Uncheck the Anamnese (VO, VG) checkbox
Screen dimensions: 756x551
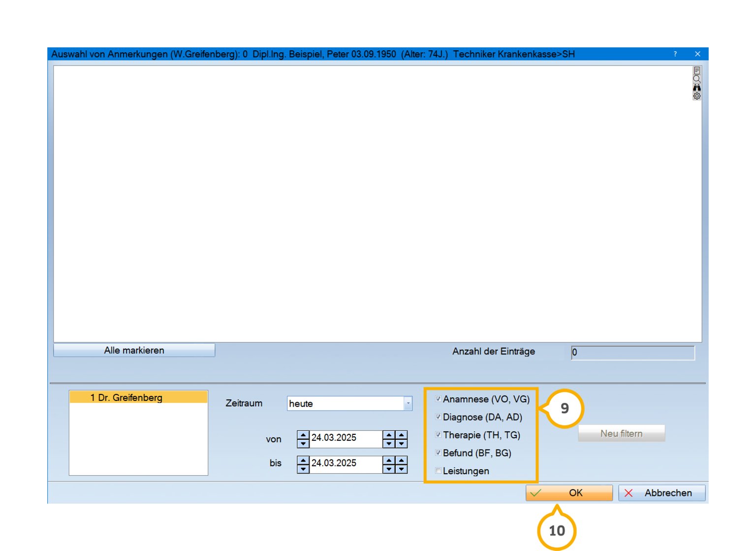click(x=438, y=399)
